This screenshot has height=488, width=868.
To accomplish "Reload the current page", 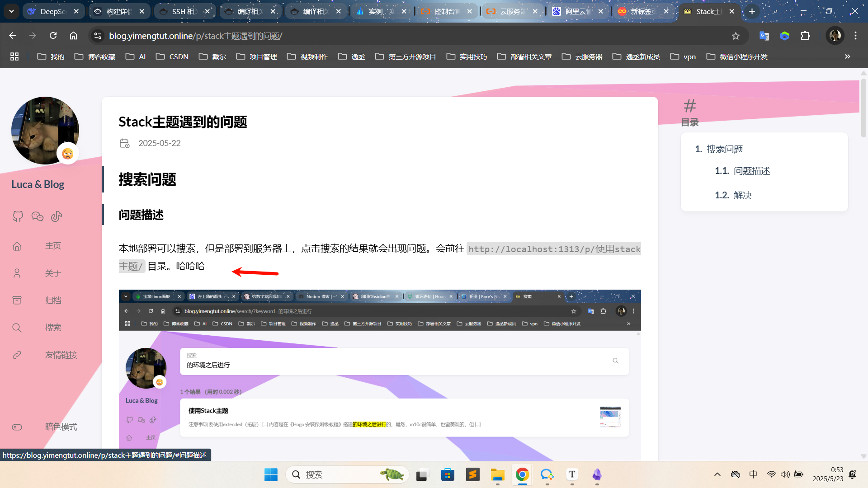I will click(x=53, y=36).
